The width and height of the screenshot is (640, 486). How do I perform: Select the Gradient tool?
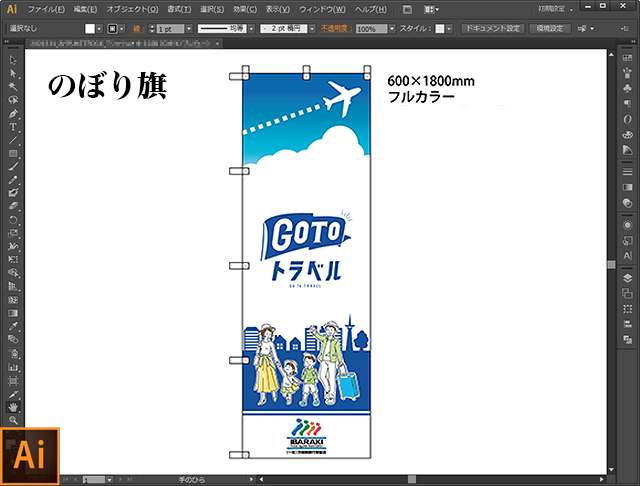coord(13,313)
